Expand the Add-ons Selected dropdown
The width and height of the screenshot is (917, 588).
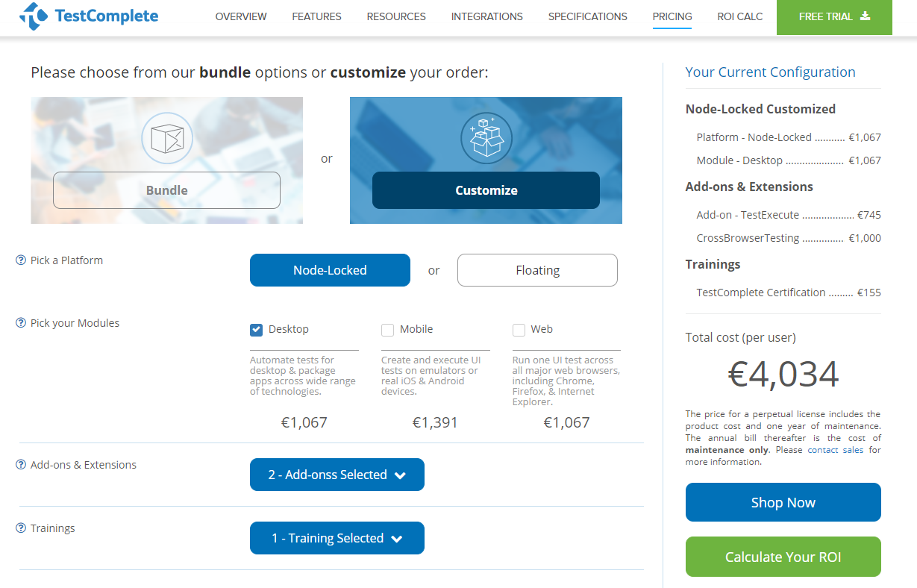coord(337,475)
